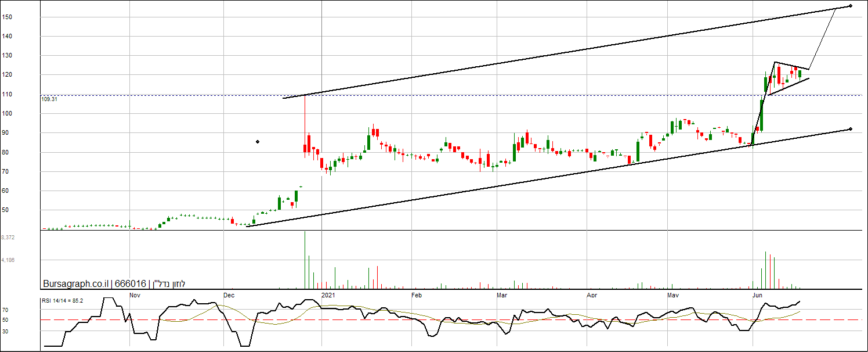The image size is (868, 352).
Task: Click the tallest volume bar in late December
Action: [305, 260]
